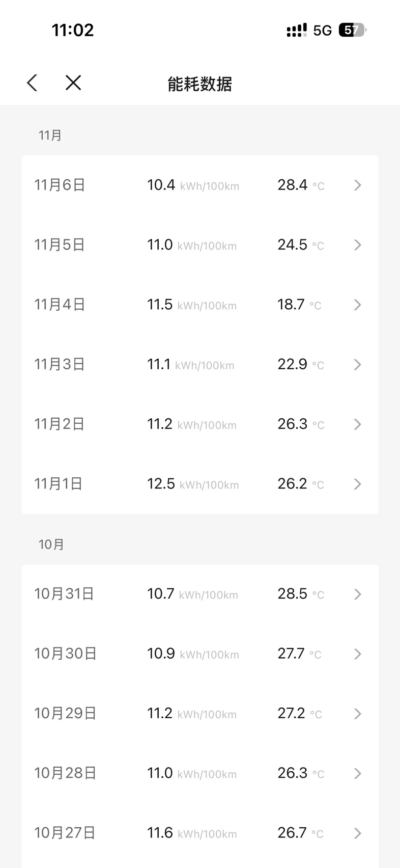Select the 10月 section header
This screenshot has height=868, width=400.
point(51,545)
